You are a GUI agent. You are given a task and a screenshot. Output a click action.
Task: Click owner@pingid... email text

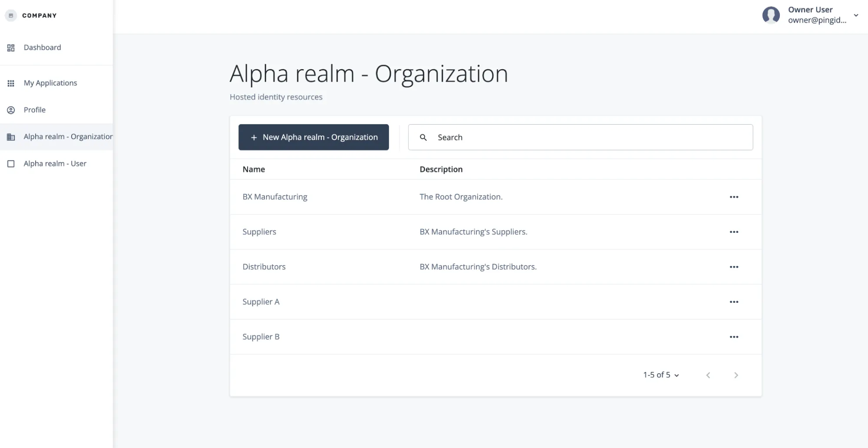click(817, 20)
